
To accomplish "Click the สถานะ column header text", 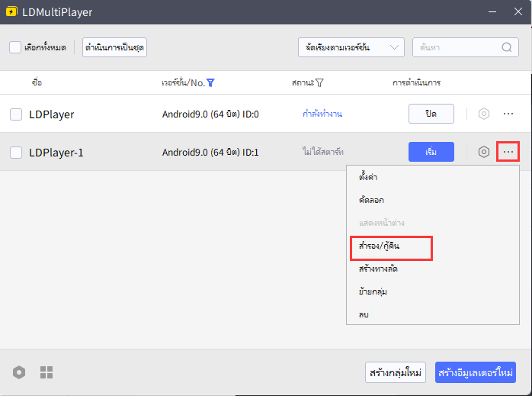I will 303,82.
